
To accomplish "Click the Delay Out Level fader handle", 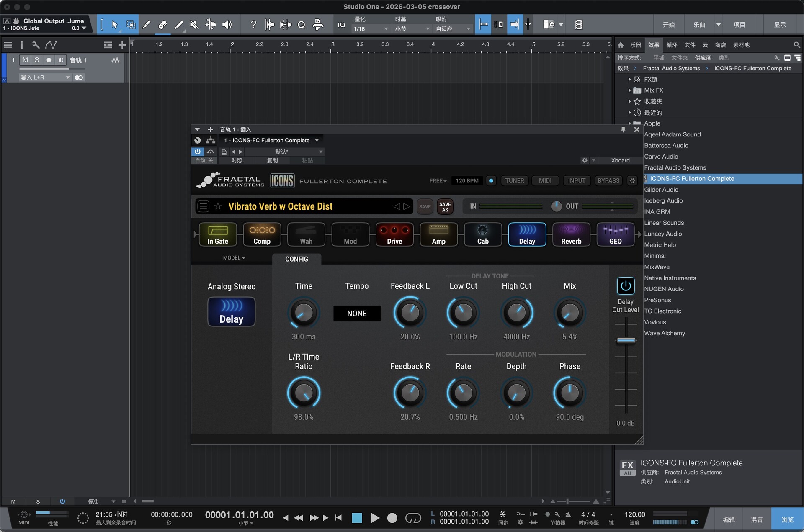I will [x=626, y=340].
